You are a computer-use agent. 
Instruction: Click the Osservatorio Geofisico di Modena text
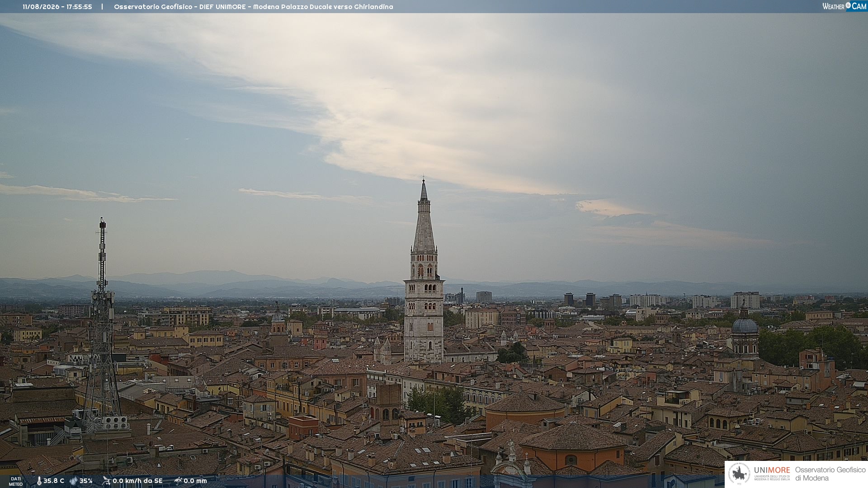point(830,474)
